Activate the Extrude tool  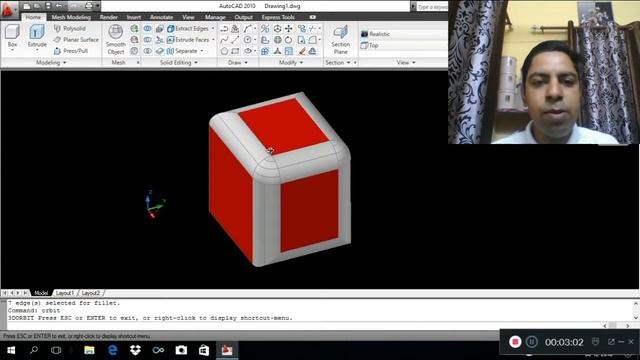(x=37, y=37)
